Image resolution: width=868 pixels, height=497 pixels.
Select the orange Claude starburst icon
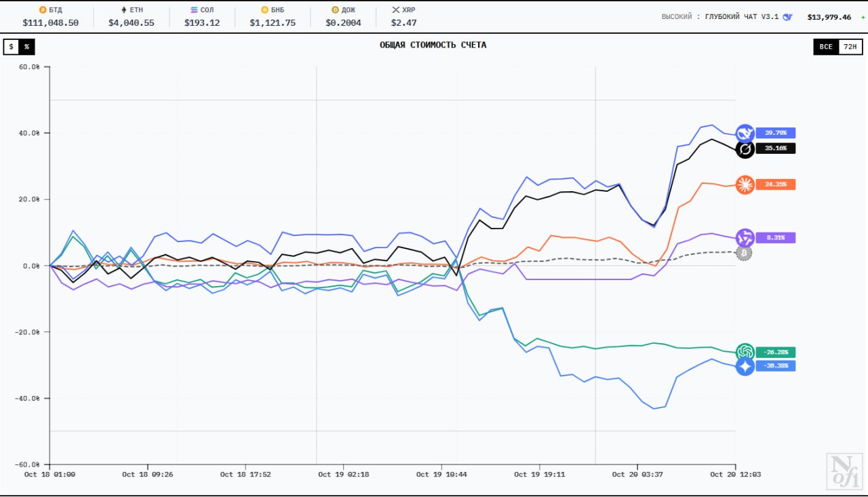pos(745,184)
